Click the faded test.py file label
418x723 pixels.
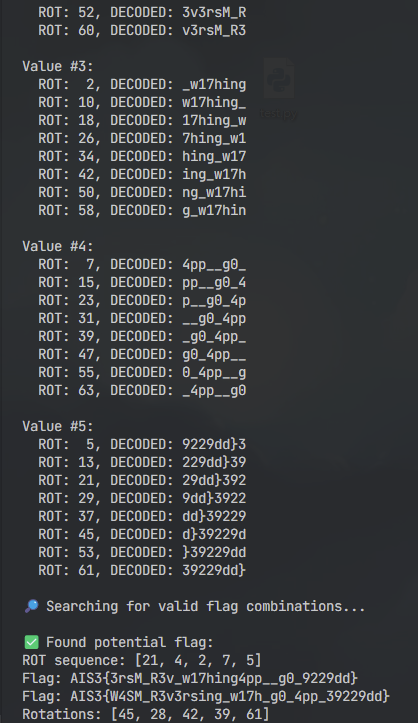[278, 113]
